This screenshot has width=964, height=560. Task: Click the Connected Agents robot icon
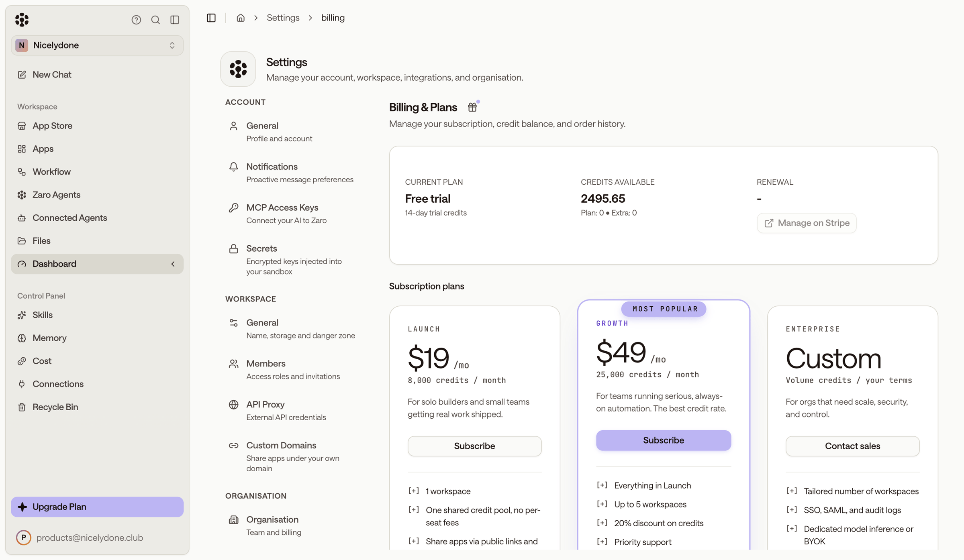(x=22, y=218)
